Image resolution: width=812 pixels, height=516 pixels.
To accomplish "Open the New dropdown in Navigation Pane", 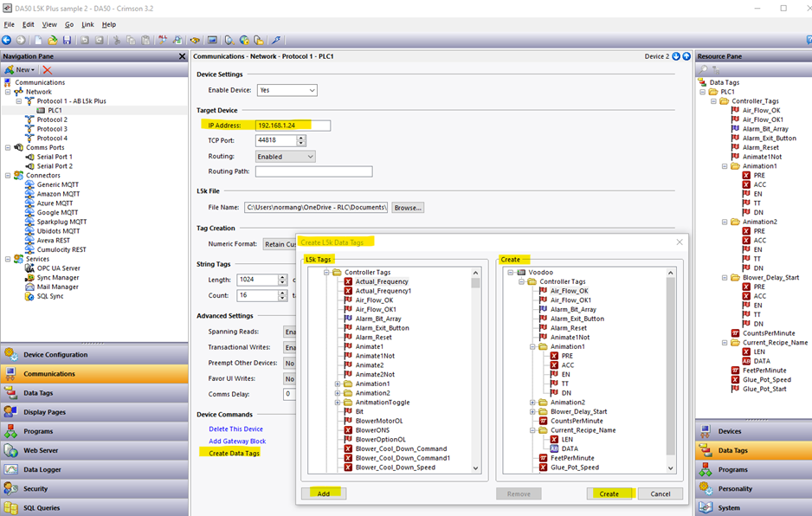I will pyautogui.click(x=20, y=70).
